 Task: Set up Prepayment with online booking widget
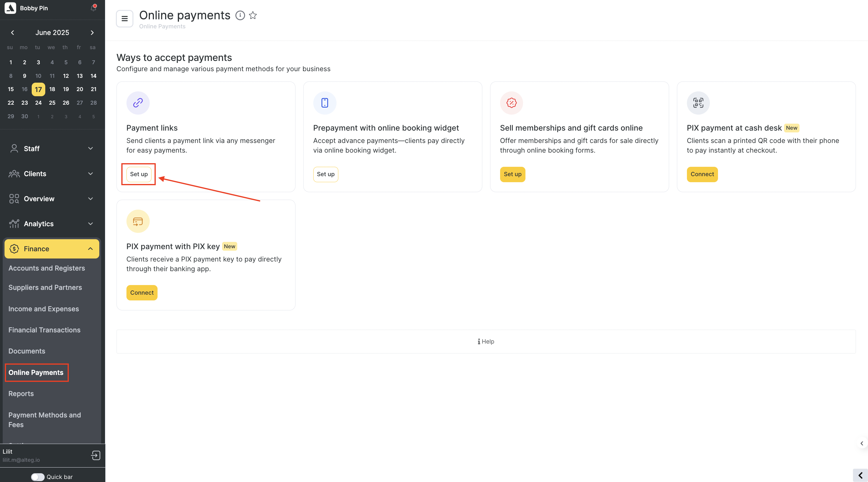click(x=325, y=174)
